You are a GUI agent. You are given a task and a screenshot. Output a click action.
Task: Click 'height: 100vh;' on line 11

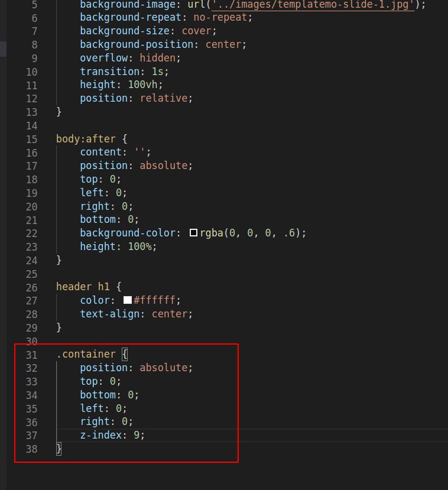[122, 85]
